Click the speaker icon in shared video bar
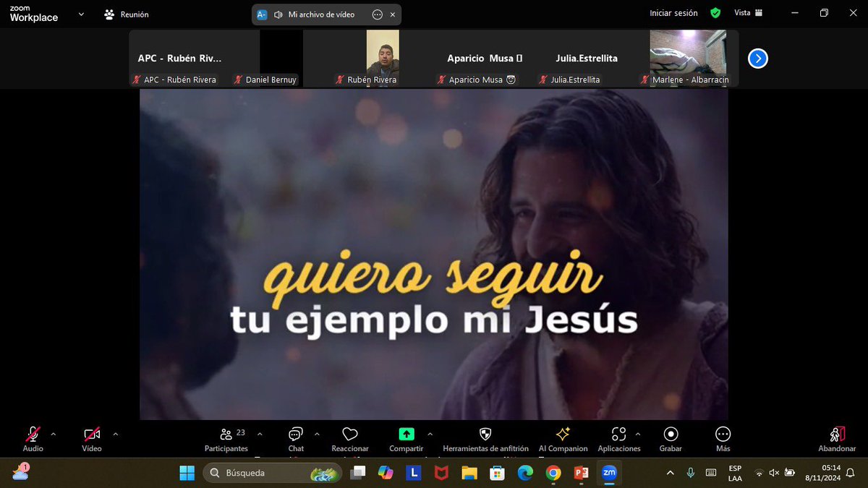 [x=278, y=14]
